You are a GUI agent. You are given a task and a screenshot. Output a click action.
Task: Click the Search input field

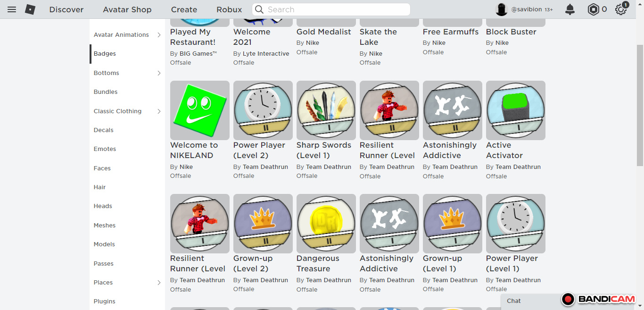pyautogui.click(x=335, y=9)
